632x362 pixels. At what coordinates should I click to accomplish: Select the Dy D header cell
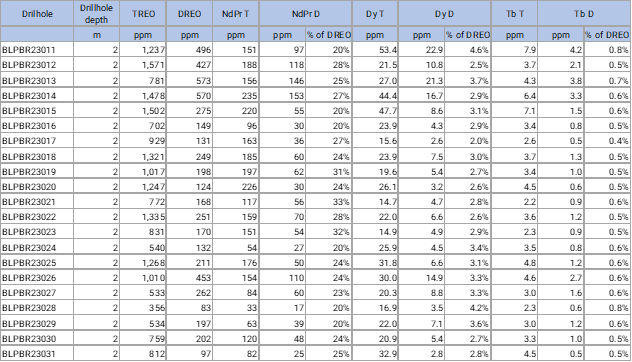444,14
